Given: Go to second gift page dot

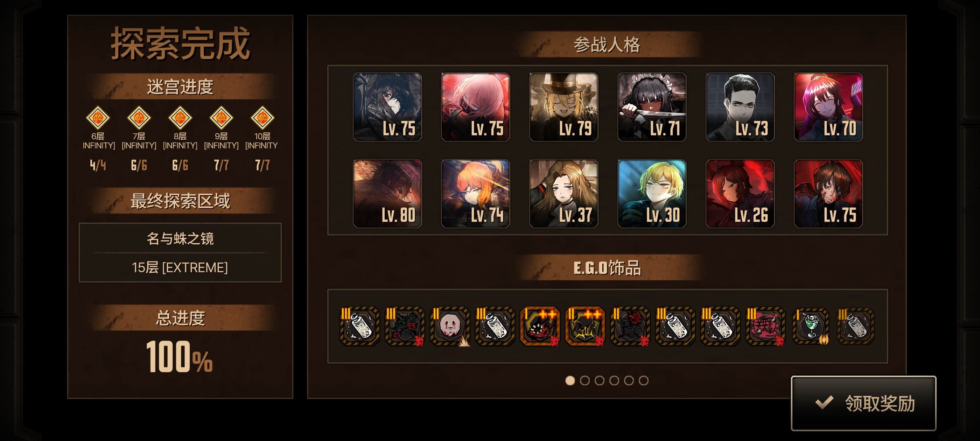Looking at the screenshot, I should pyautogui.click(x=585, y=380).
